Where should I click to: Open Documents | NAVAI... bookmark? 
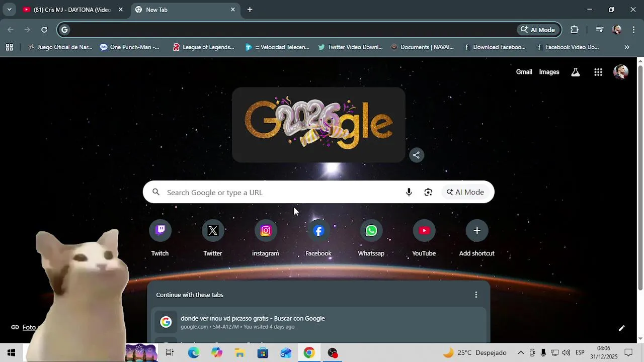pos(422,47)
